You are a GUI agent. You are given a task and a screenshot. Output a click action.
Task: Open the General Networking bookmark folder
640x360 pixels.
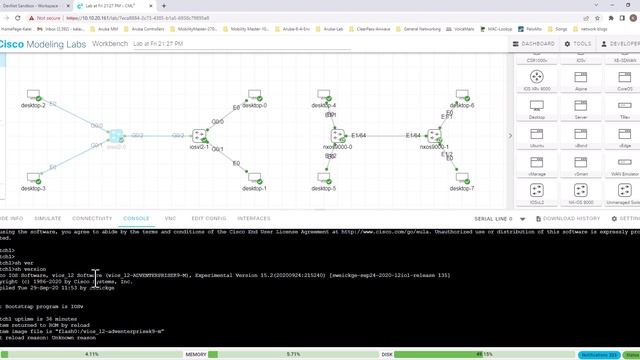click(418, 29)
